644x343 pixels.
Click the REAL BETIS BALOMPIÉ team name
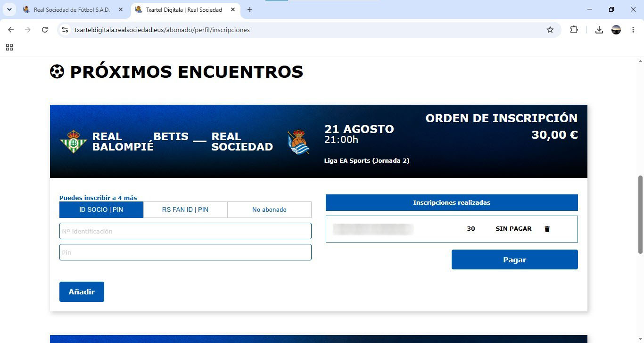click(x=140, y=142)
